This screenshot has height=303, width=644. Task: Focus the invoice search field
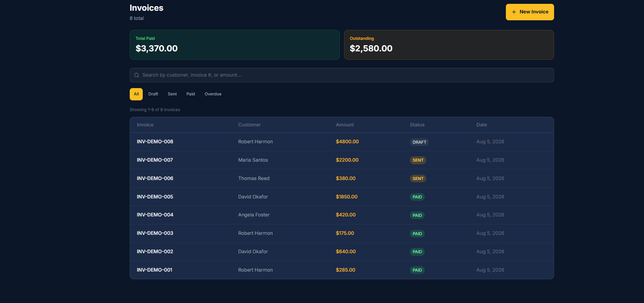tap(342, 75)
